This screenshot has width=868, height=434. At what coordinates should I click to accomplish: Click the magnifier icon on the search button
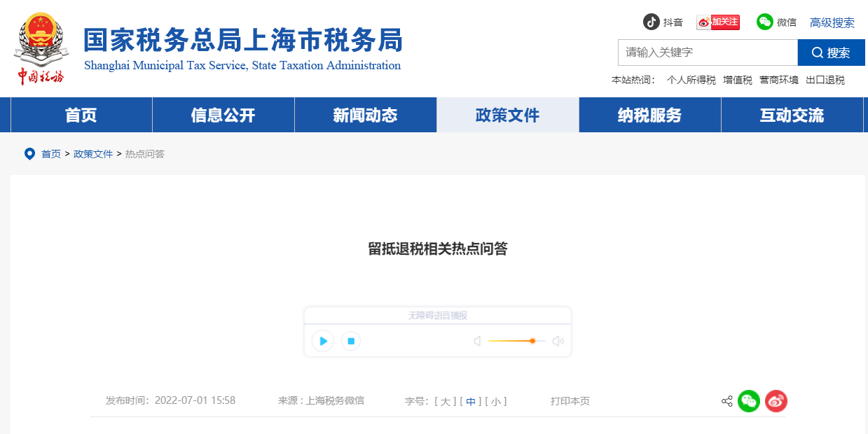818,52
